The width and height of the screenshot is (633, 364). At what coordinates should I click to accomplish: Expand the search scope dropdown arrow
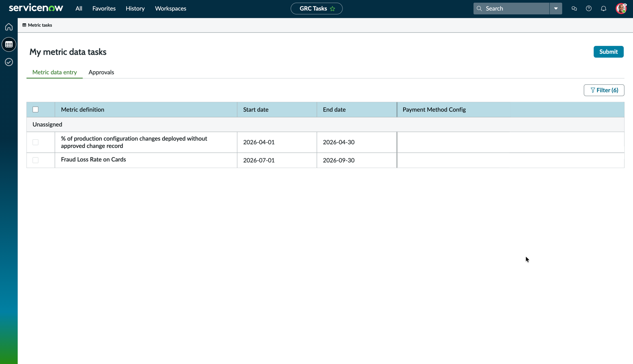pyautogui.click(x=556, y=8)
